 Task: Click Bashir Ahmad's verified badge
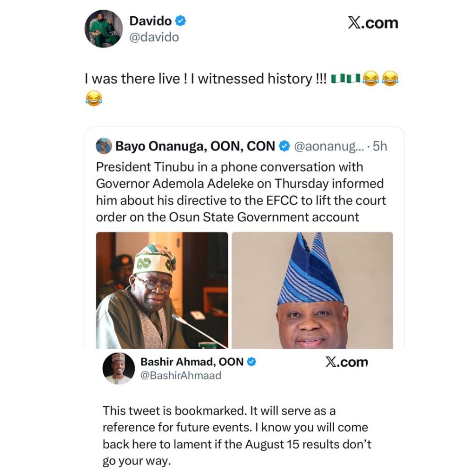(x=251, y=362)
